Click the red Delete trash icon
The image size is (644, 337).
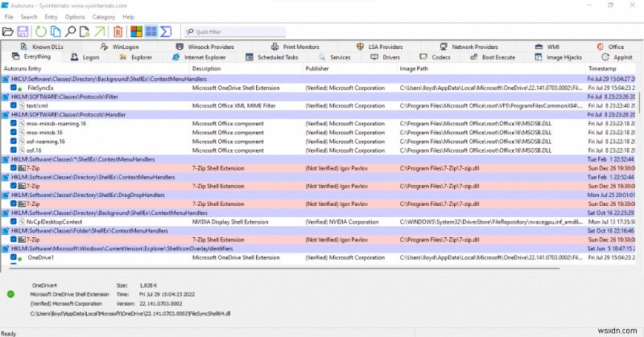point(118,31)
